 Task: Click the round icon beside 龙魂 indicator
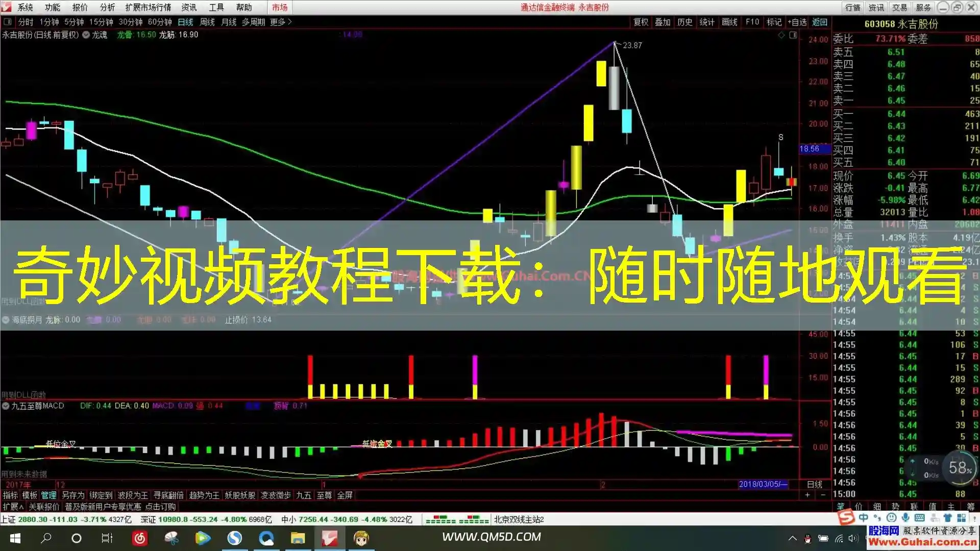pos(86,35)
